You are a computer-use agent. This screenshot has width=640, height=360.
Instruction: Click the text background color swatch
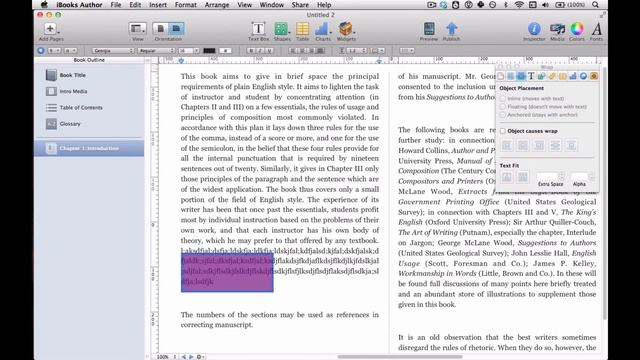pos(225,51)
